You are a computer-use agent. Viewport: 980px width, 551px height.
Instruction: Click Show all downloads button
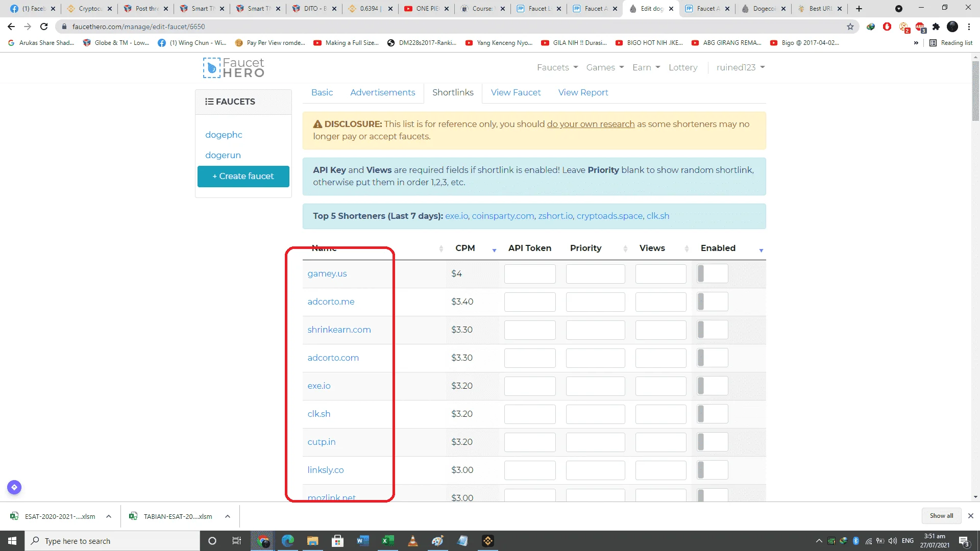pos(941,516)
